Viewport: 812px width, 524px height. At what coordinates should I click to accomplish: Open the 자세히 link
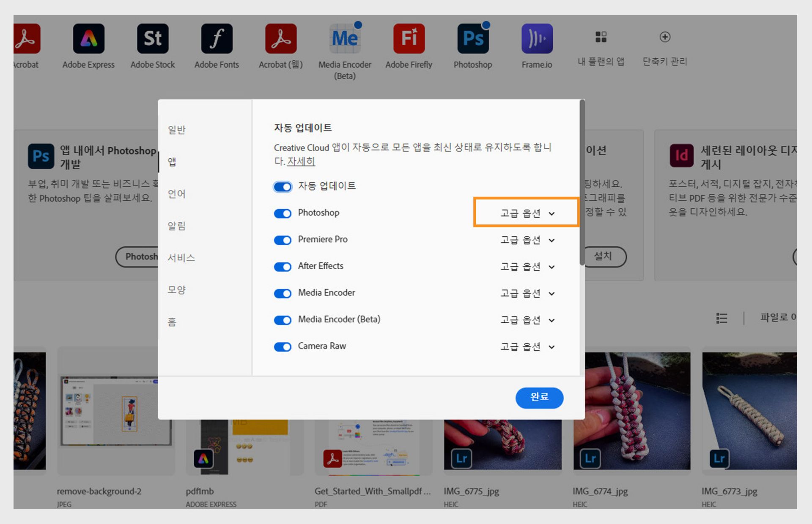[301, 161]
